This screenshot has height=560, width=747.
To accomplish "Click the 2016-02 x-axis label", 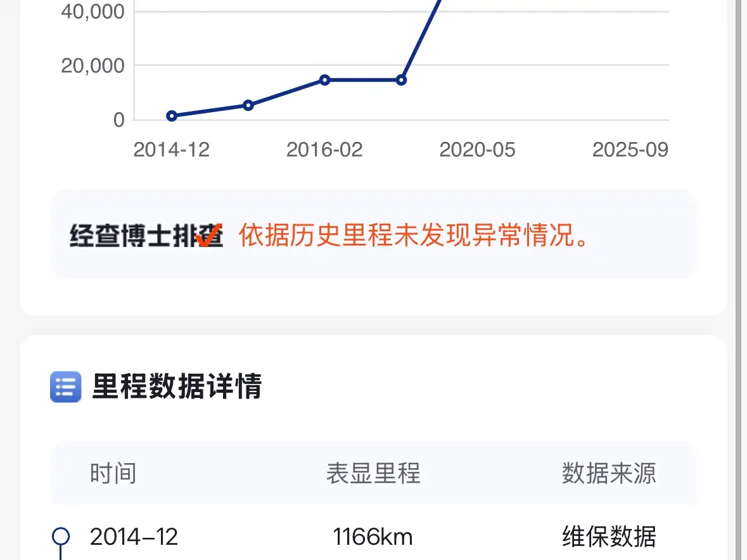I will [x=324, y=150].
